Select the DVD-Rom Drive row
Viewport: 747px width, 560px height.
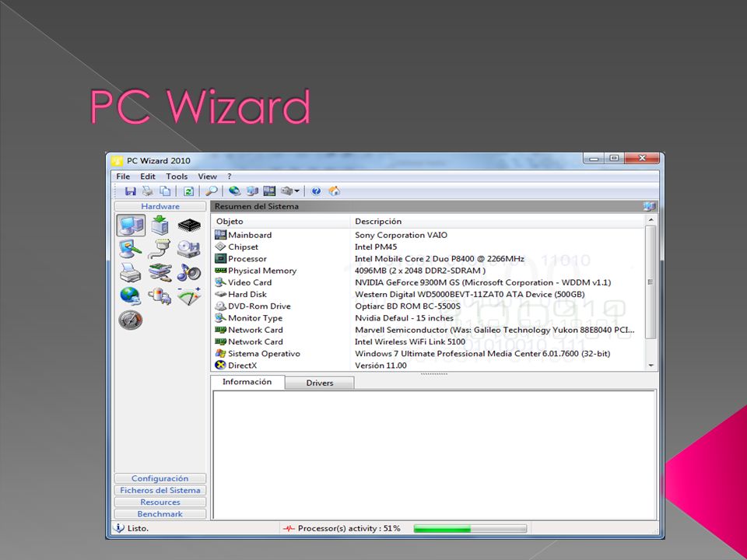(428, 306)
